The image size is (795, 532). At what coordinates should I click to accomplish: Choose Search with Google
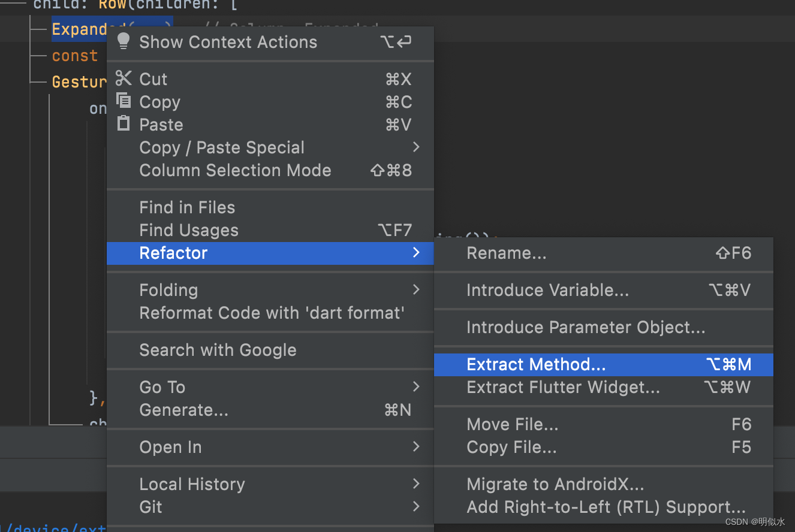point(270,350)
